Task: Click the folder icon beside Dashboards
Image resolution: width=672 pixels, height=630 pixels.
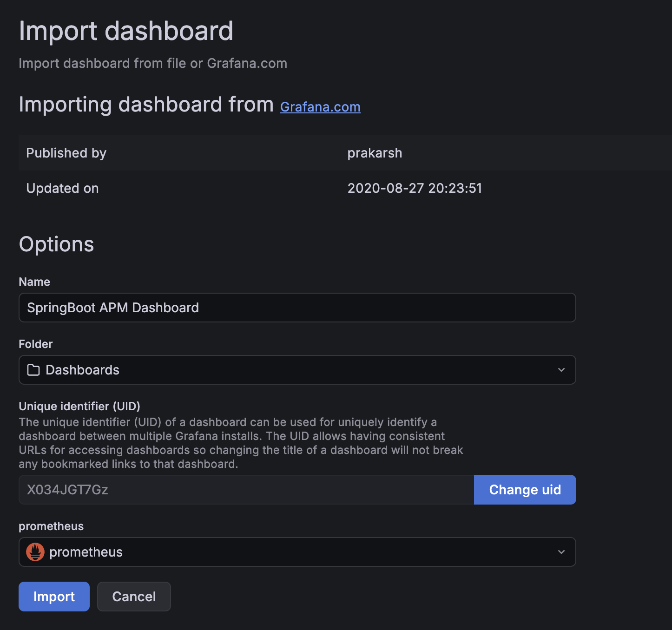Action: 33,370
